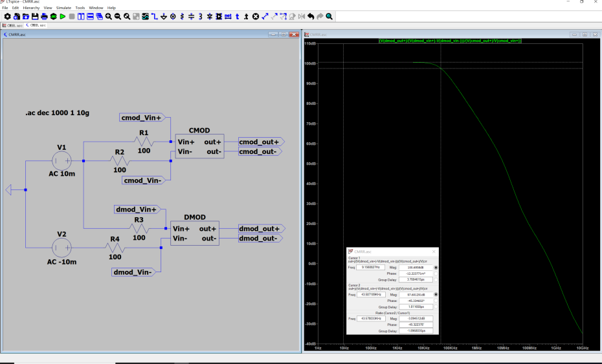Select the diode tool
Image resolution: width=602 pixels, height=364 pixels.
pos(210,17)
